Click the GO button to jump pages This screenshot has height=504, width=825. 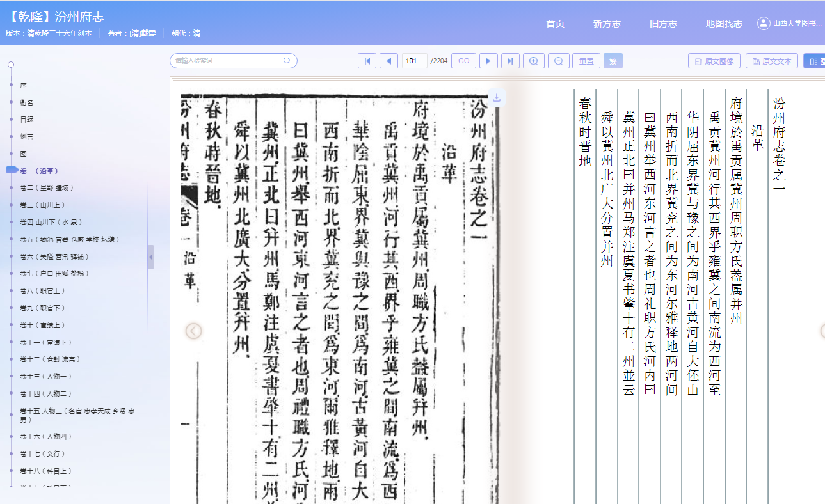tap(463, 61)
